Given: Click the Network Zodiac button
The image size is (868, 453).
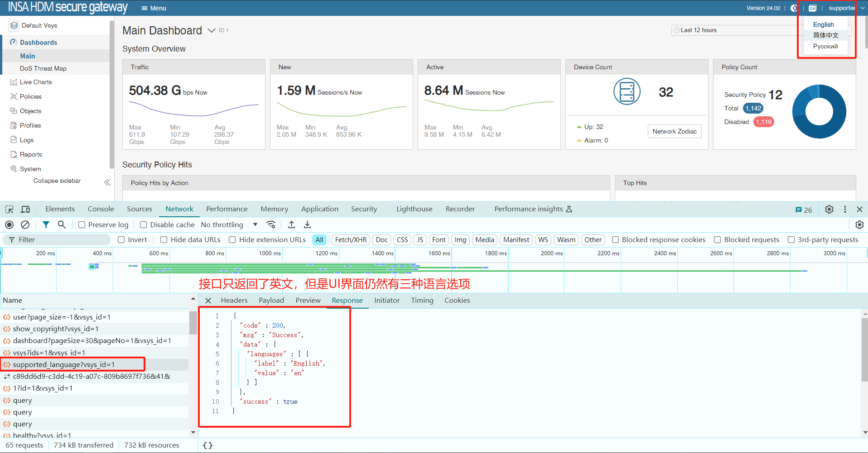Looking at the screenshot, I should (674, 131).
